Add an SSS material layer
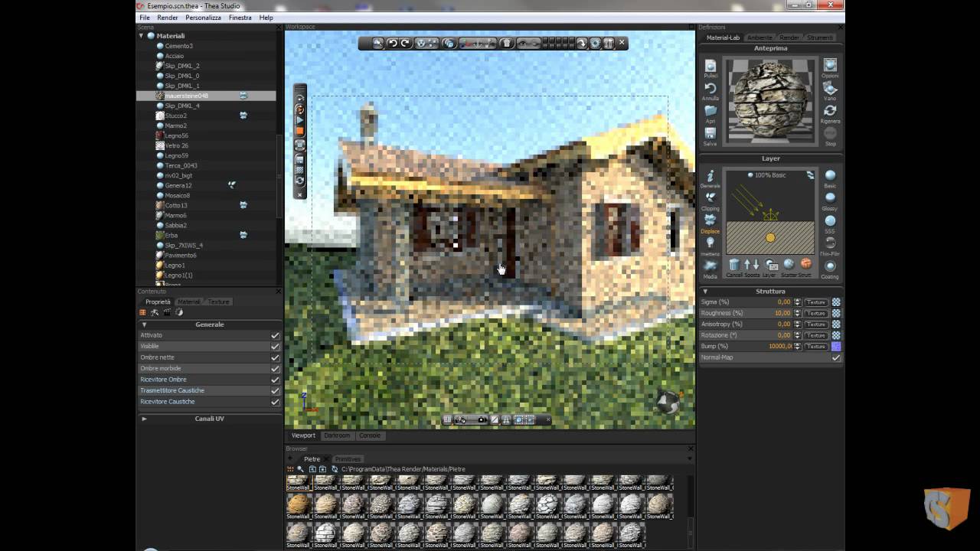This screenshot has width=980, height=551. [x=830, y=220]
